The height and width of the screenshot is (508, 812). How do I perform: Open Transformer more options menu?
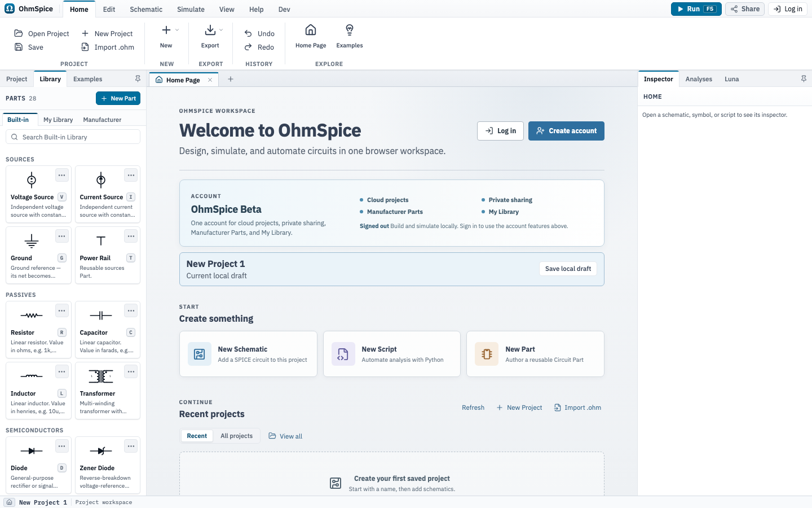(131, 372)
